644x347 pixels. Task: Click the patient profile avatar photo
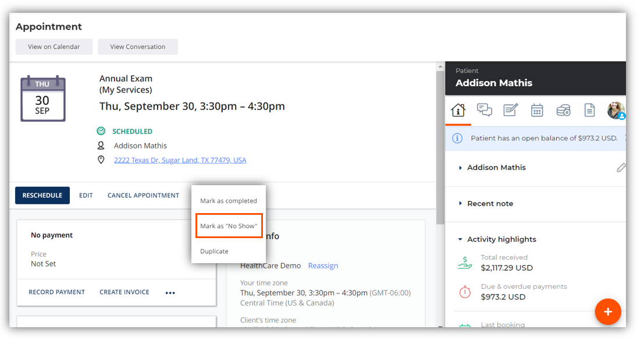[615, 110]
